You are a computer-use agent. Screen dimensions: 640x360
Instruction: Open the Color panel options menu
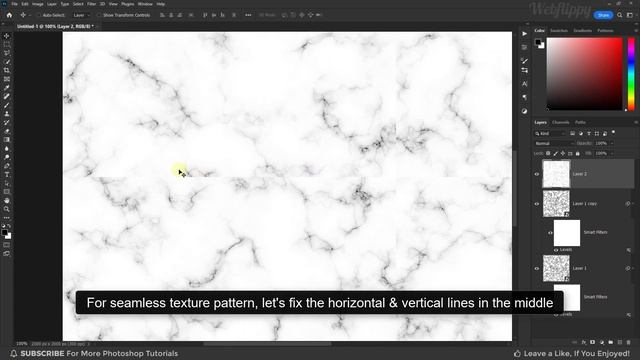click(636, 31)
